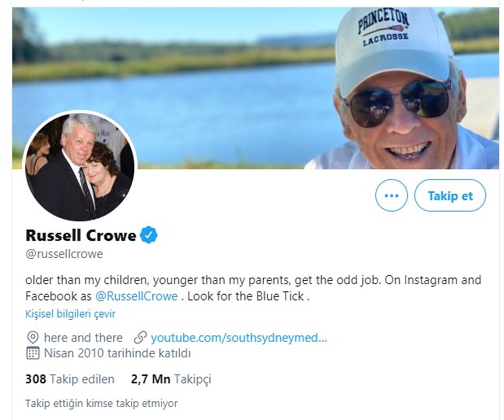
Task: Click the blue verified badge icon
Action: coord(149,235)
